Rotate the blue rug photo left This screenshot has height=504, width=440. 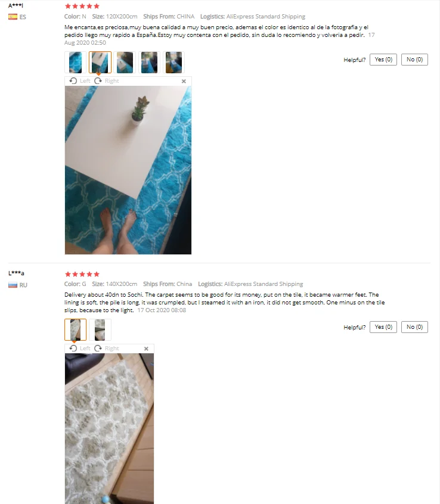pyautogui.click(x=80, y=81)
